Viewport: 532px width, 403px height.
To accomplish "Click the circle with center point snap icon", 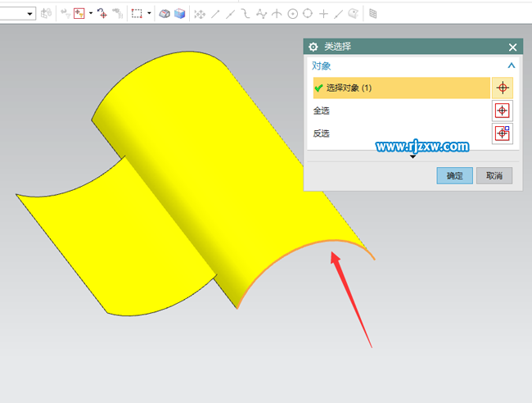I will click(x=292, y=13).
